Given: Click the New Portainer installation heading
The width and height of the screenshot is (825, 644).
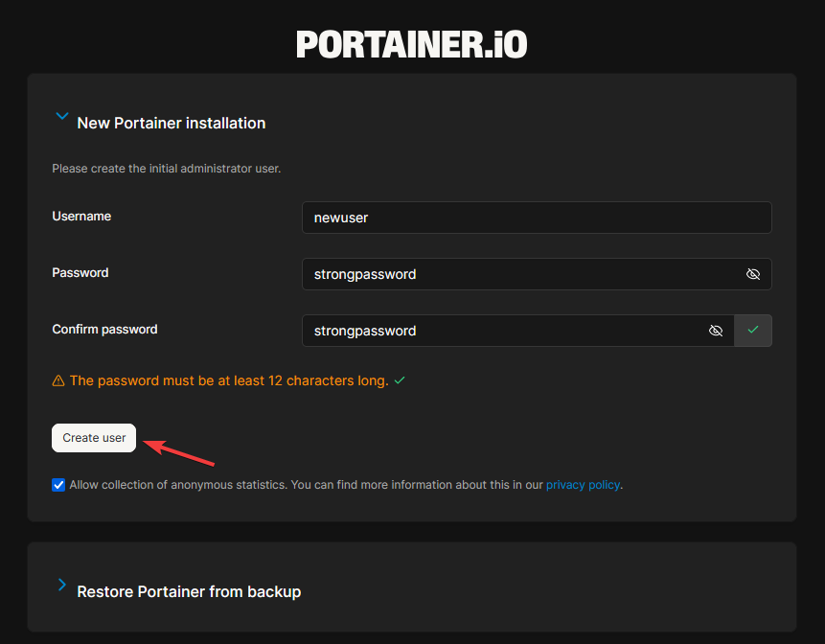Looking at the screenshot, I should (171, 123).
